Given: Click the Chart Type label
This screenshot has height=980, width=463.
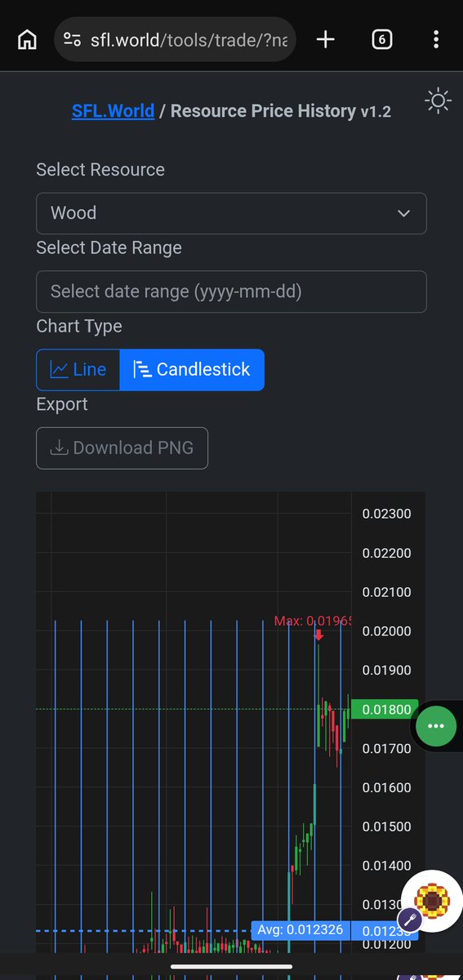Looking at the screenshot, I should coord(79,327).
